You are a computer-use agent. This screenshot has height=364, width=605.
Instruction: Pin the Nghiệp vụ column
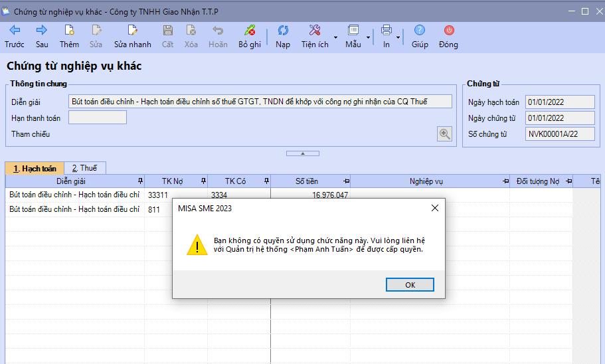point(506,181)
